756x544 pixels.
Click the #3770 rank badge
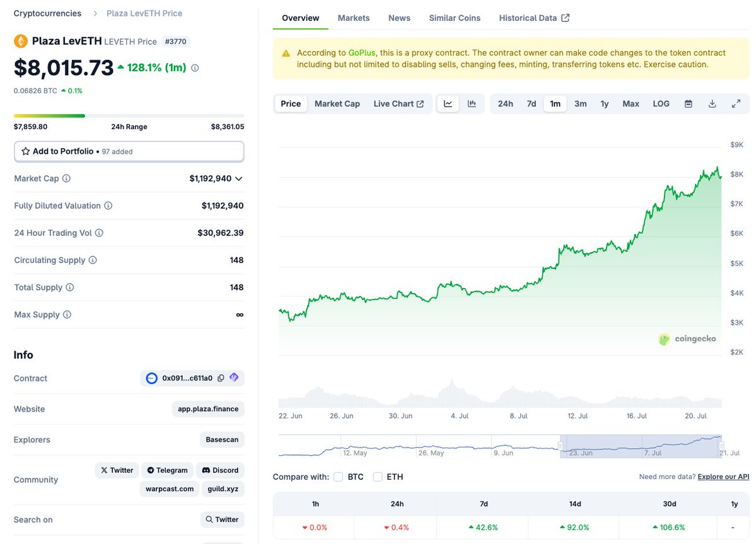pos(175,42)
